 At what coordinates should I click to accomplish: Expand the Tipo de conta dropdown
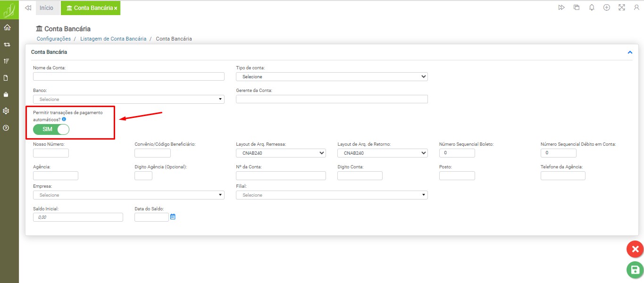[x=332, y=76]
